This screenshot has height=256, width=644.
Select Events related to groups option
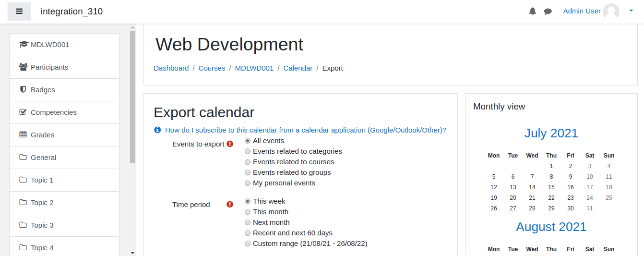tap(248, 172)
